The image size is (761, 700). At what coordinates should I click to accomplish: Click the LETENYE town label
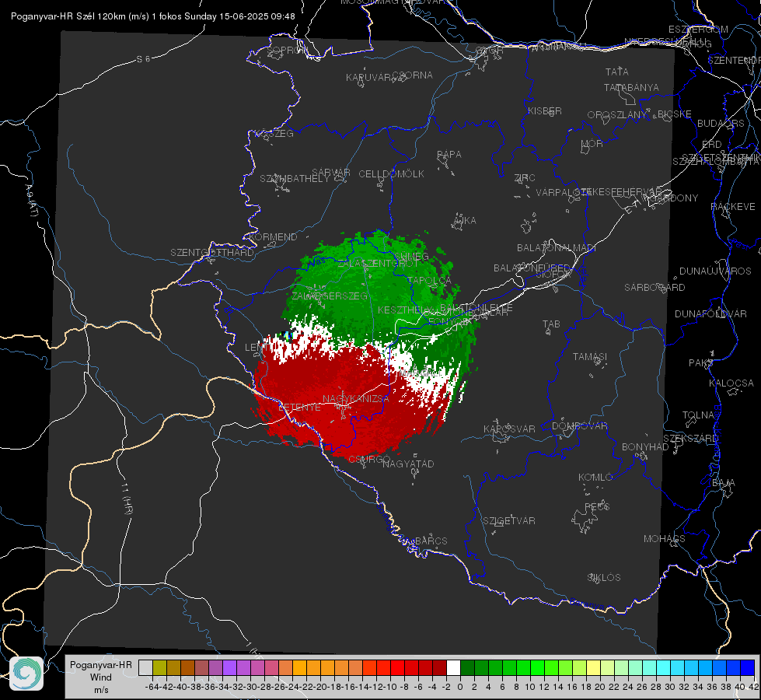299,408
